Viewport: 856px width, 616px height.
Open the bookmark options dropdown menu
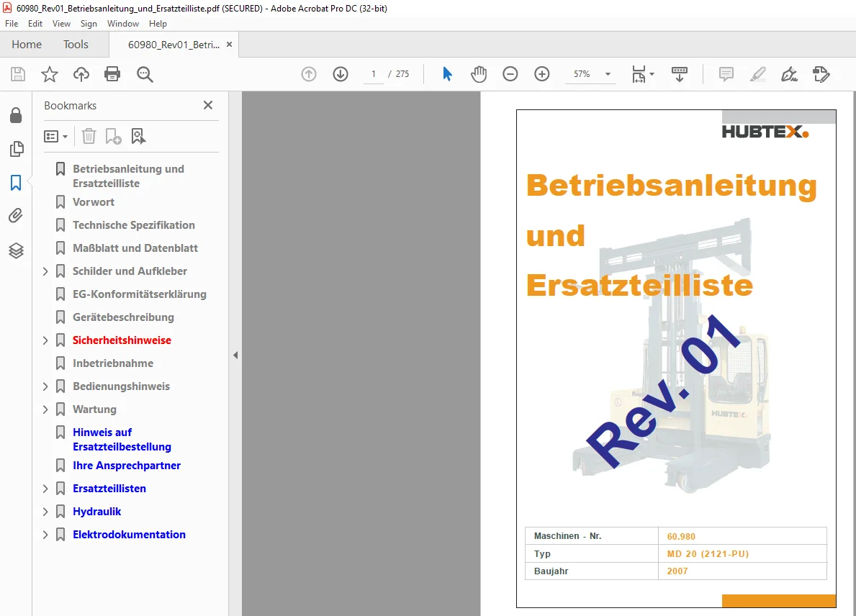pyautogui.click(x=55, y=137)
